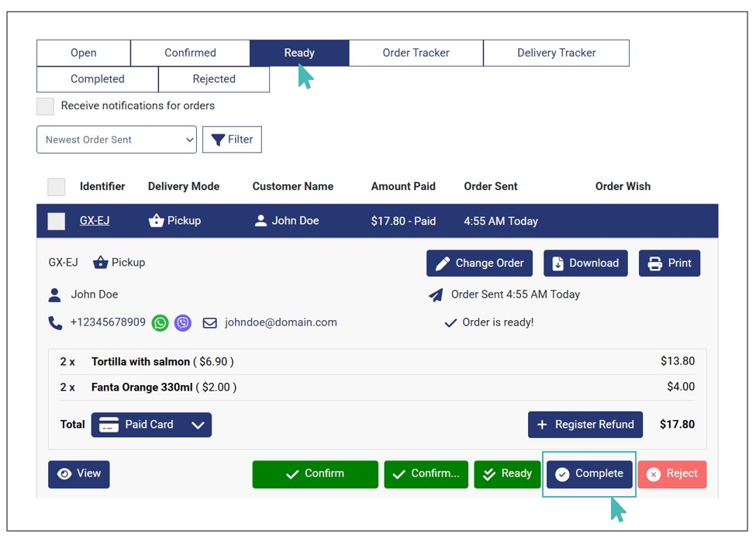This screenshot has width=756, height=541.
Task: Switch to the Order Tracker tab
Action: click(x=416, y=53)
